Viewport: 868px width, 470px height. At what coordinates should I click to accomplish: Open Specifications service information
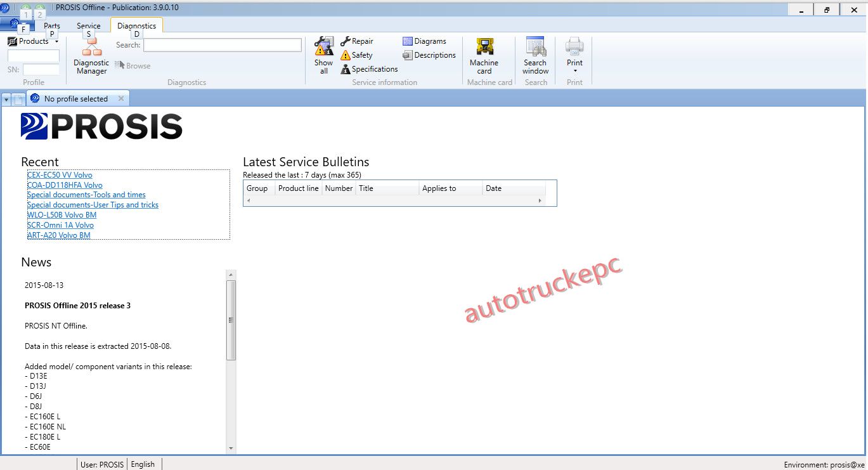(369, 69)
